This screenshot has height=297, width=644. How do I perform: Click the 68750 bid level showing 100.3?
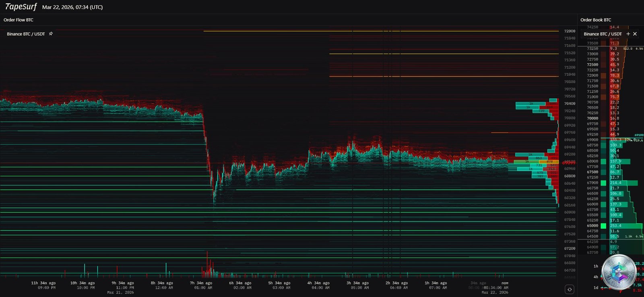pyautogui.click(x=611, y=145)
